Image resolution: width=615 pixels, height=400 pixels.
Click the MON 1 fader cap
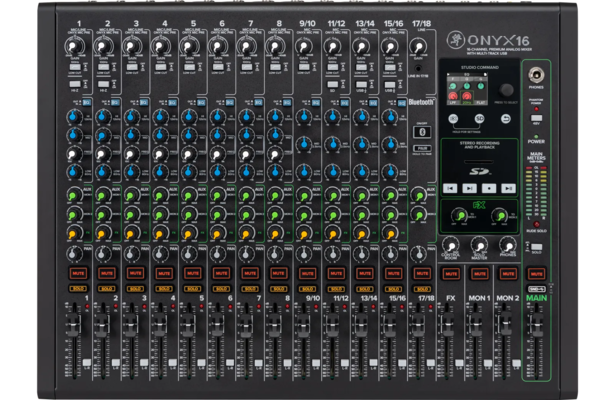[x=475, y=325]
